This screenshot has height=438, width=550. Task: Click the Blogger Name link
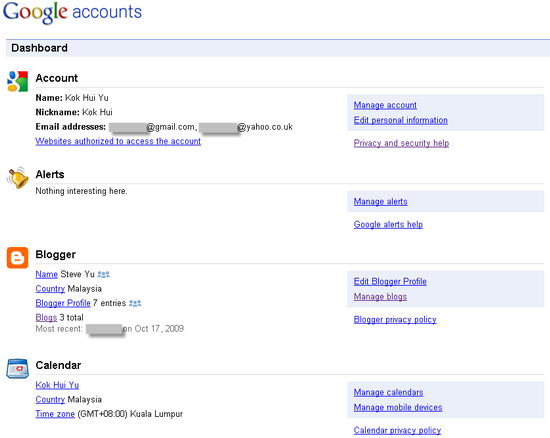47,274
